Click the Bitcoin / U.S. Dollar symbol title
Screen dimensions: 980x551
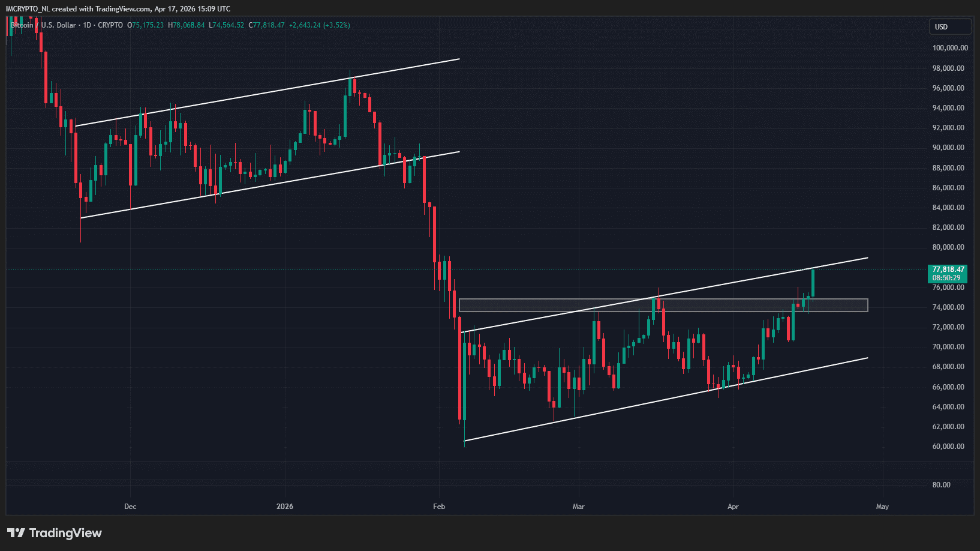(x=44, y=25)
